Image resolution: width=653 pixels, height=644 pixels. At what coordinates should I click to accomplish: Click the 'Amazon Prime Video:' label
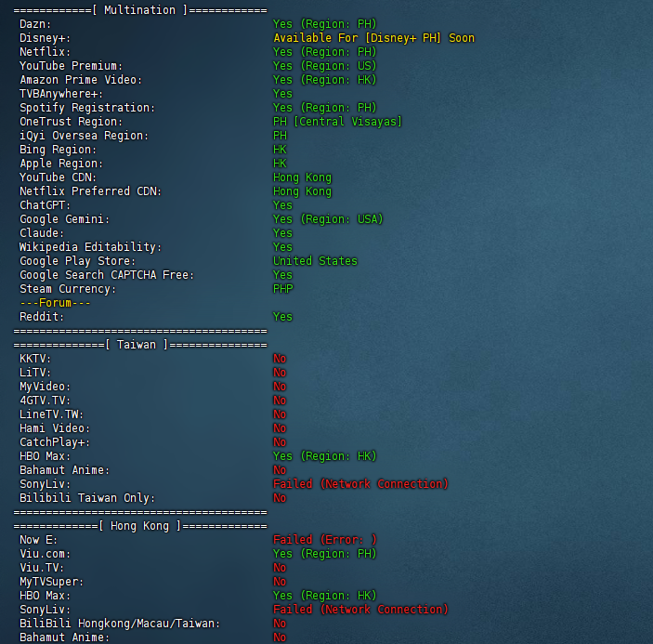pos(81,80)
